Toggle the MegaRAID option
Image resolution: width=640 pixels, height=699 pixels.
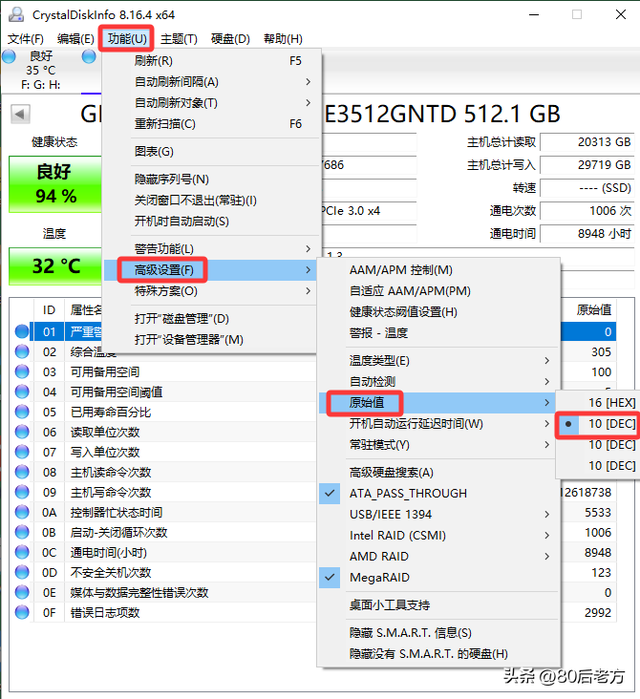(439, 577)
